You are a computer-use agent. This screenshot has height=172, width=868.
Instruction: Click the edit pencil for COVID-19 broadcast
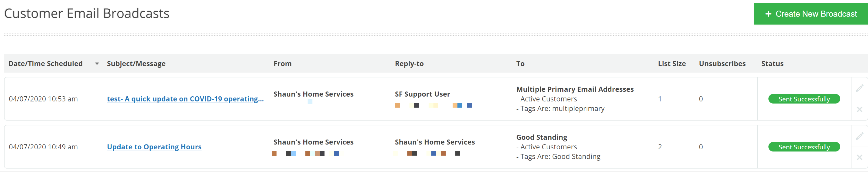[x=859, y=88]
